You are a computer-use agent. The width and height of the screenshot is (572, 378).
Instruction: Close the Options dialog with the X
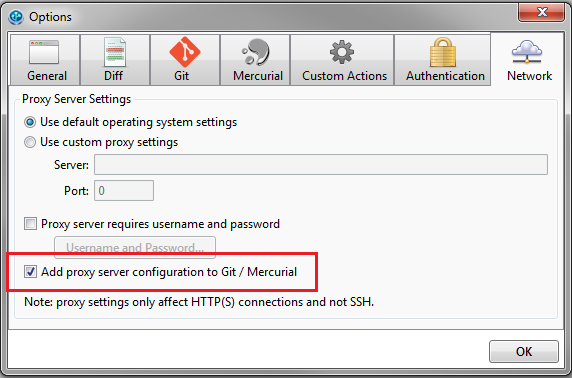point(541,12)
